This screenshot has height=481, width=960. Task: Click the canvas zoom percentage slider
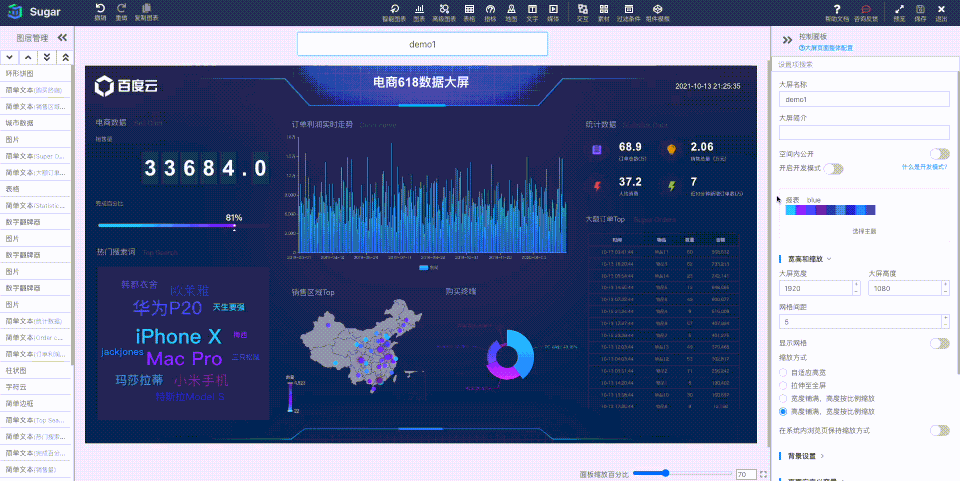click(682, 473)
